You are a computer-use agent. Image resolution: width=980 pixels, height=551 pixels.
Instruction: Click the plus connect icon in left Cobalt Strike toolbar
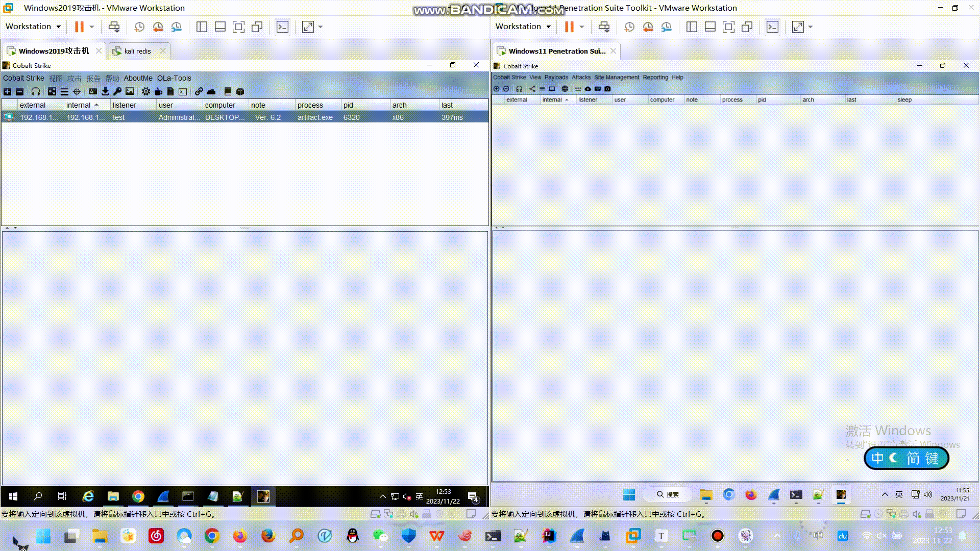click(7, 92)
